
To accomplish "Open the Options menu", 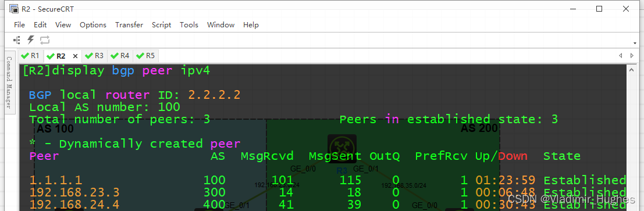I will (93, 24).
